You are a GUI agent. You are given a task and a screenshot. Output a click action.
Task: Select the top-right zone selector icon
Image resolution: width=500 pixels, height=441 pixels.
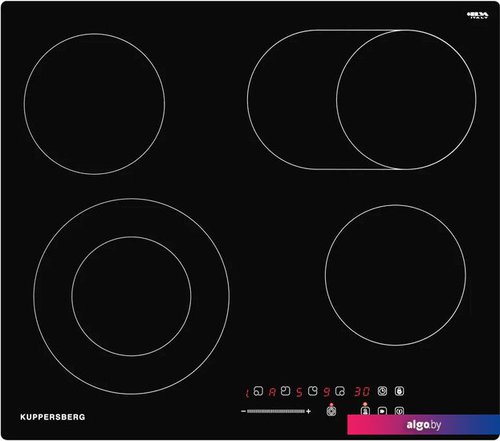click(312, 391)
